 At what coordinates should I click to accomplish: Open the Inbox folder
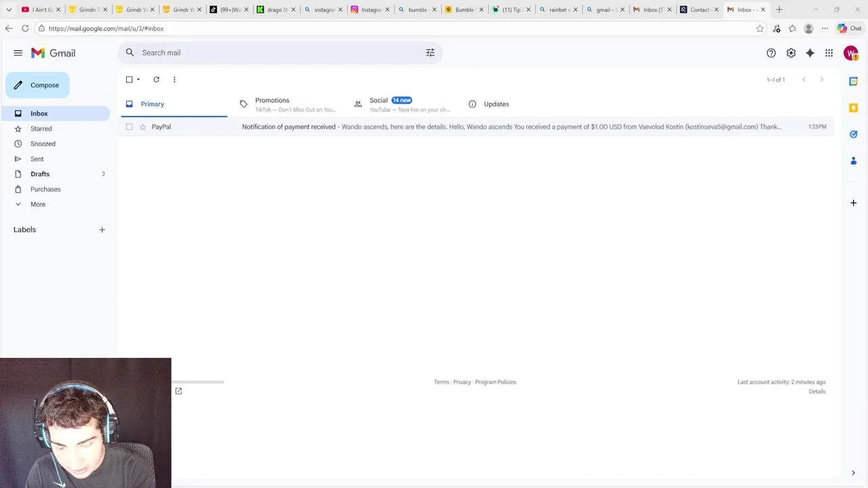coord(55,114)
